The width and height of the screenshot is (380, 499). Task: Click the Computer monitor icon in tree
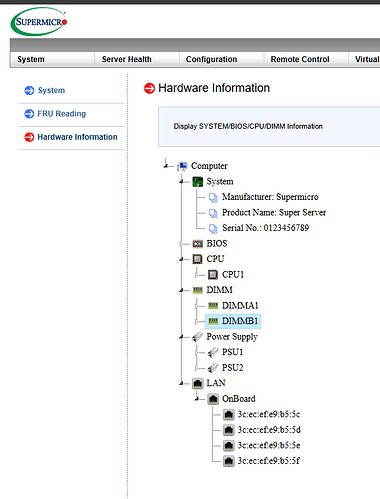coord(182,166)
